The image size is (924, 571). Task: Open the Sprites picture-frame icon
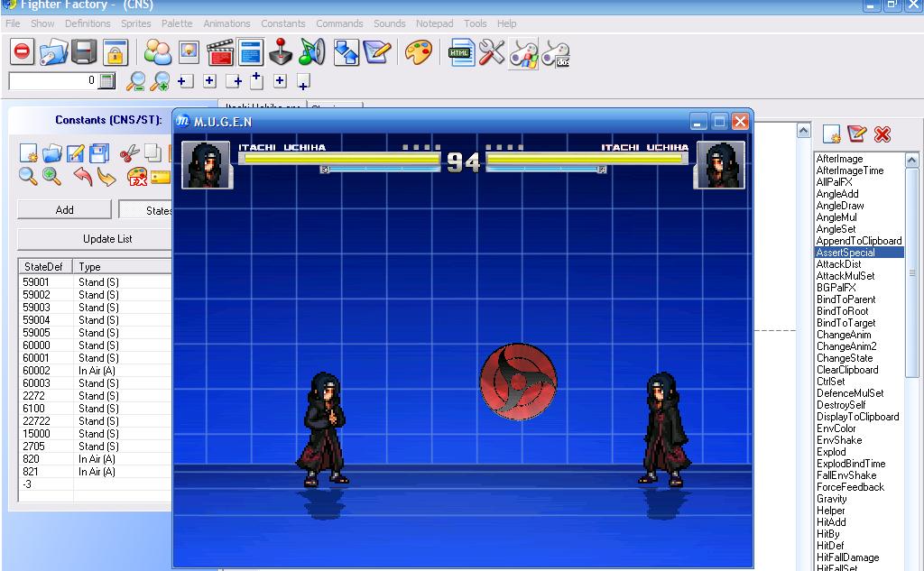click(189, 51)
